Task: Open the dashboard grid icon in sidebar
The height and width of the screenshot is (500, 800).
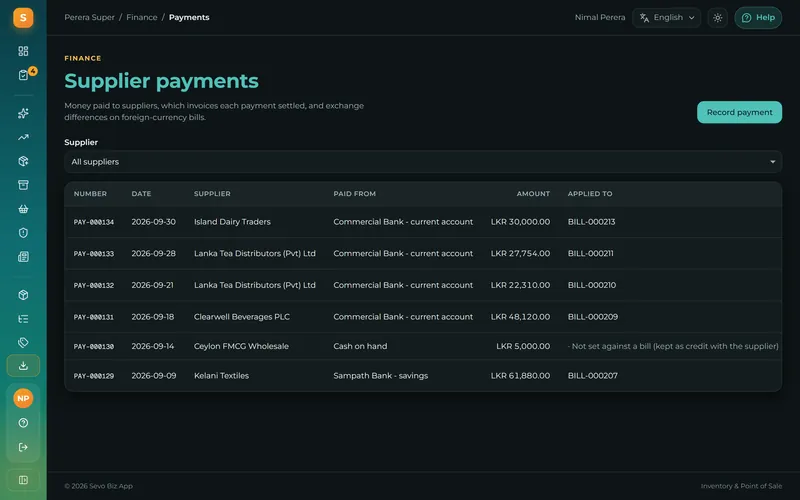Action: tap(23, 51)
